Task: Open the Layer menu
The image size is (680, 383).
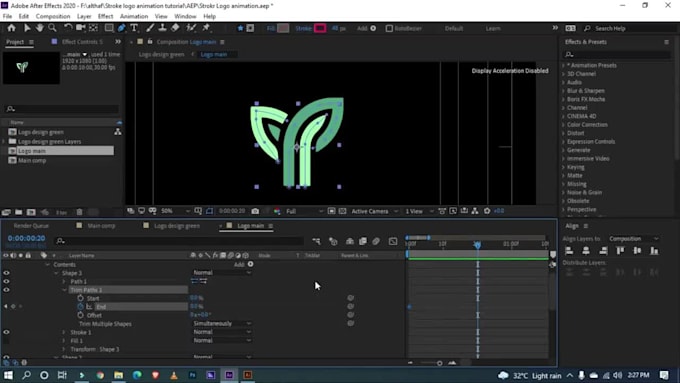Action: point(84,16)
